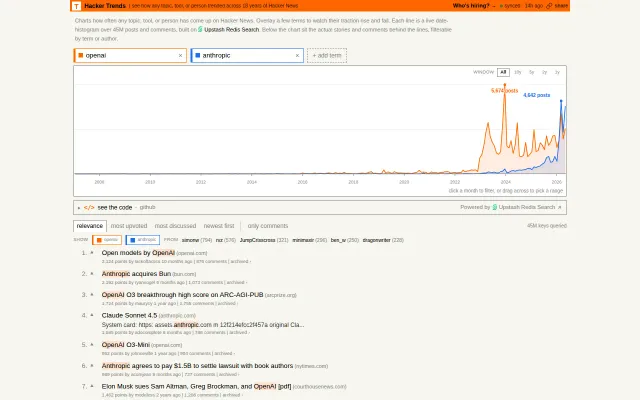Switch to the newest first tab
Viewport: 640px width, 400px height.
click(219, 226)
